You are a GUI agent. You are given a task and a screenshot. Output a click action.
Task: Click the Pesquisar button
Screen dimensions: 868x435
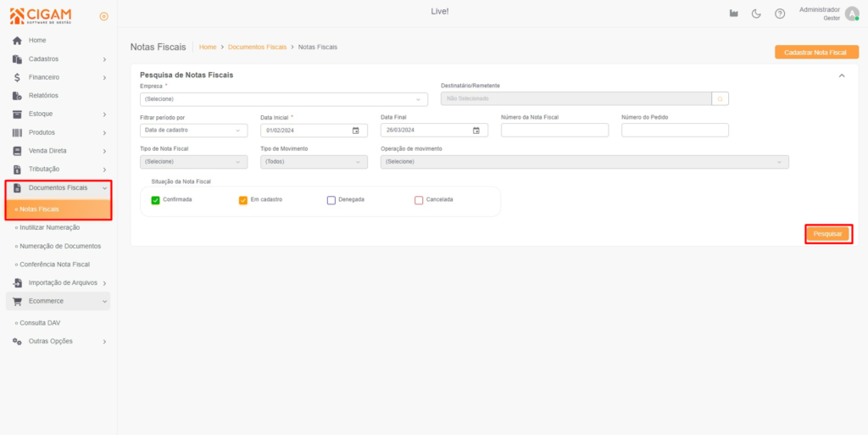click(x=827, y=234)
